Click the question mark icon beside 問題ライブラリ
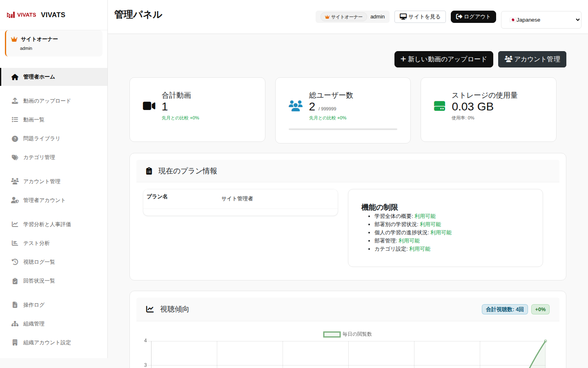Viewport: 588px width, 368px height. pyautogui.click(x=15, y=139)
